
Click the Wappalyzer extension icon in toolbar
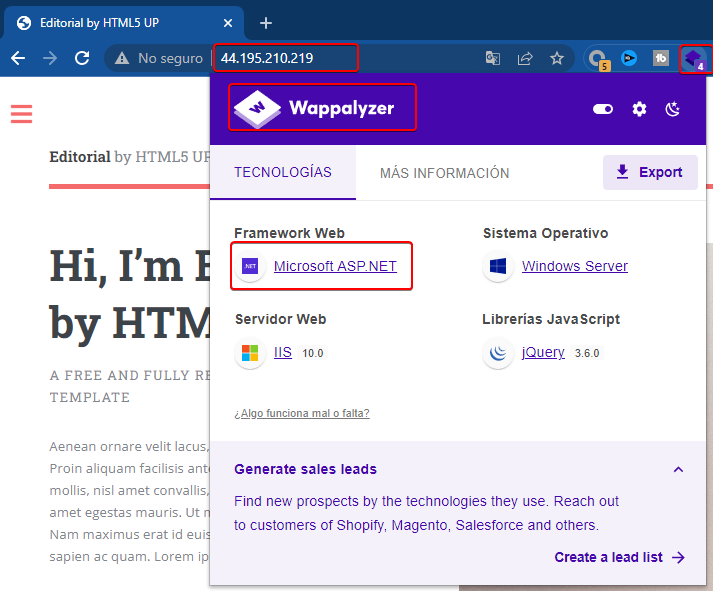point(693,58)
